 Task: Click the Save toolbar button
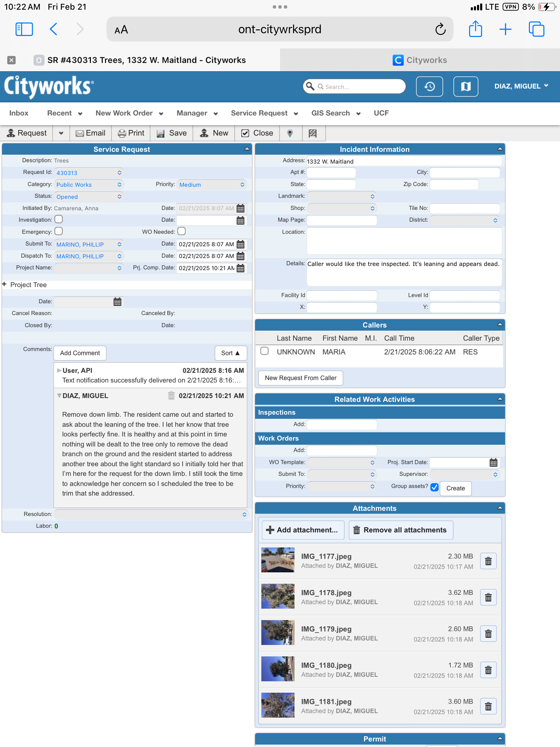tap(171, 133)
